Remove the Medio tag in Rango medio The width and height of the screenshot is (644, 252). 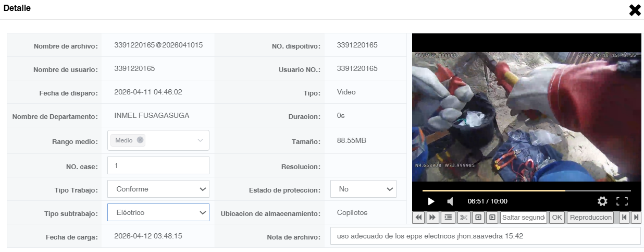coord(140,140)
